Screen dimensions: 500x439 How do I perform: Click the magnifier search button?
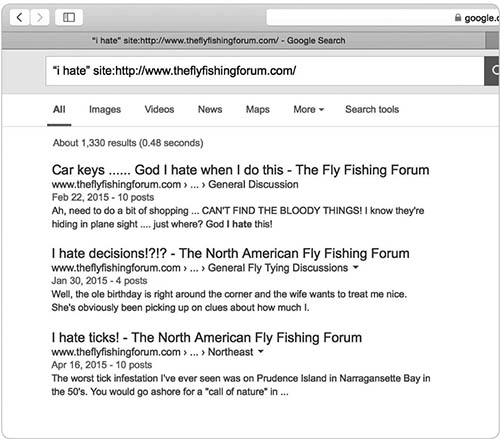493,71
